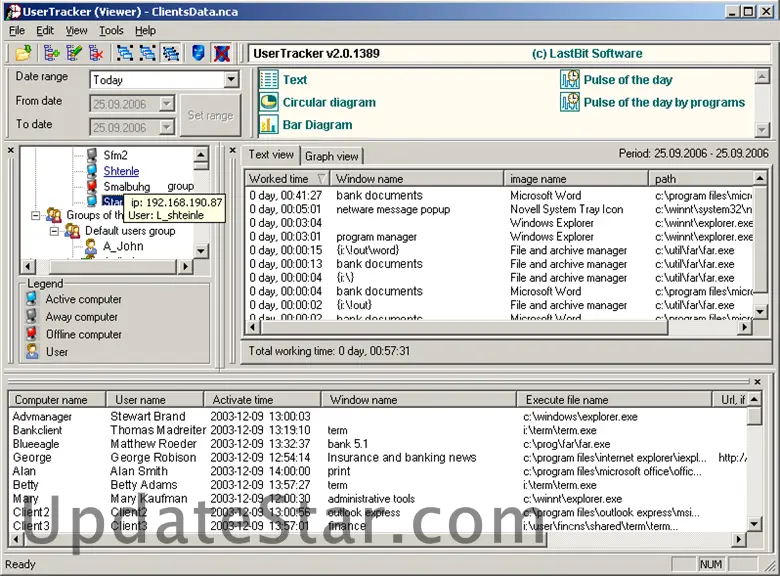Click the Offline computer legend icon
The width and height of the screenshot is (780, 576).
pos(32,334)
